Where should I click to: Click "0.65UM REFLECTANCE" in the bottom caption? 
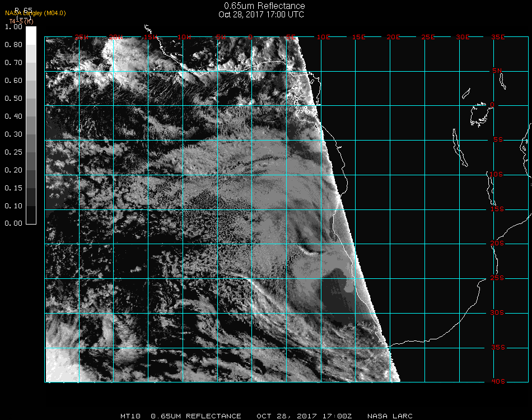[196, 416]
